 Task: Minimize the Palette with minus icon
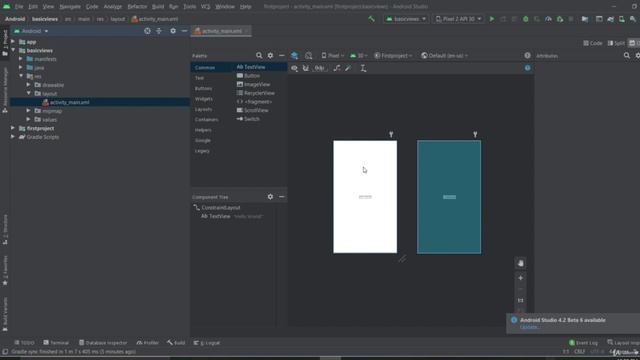pos(282,56)
